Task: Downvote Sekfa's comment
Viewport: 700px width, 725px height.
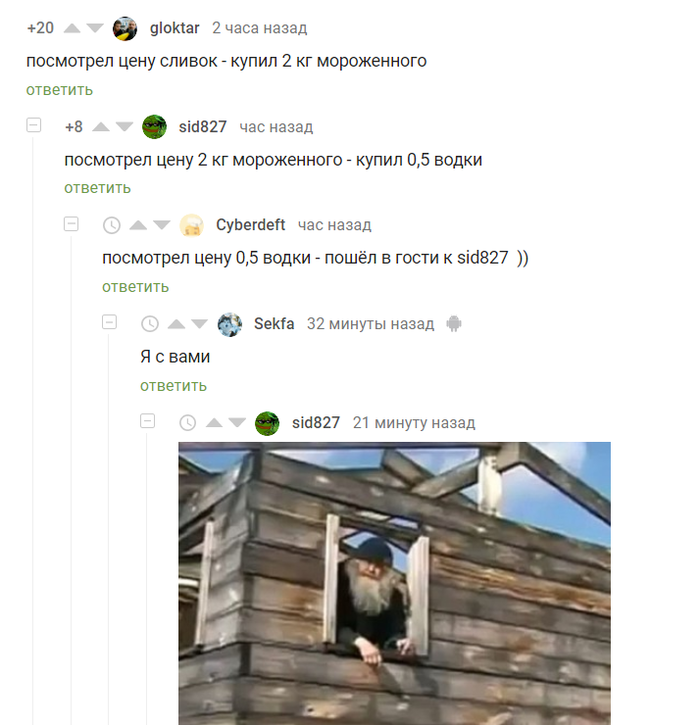Action: click(x=200, y=324)
